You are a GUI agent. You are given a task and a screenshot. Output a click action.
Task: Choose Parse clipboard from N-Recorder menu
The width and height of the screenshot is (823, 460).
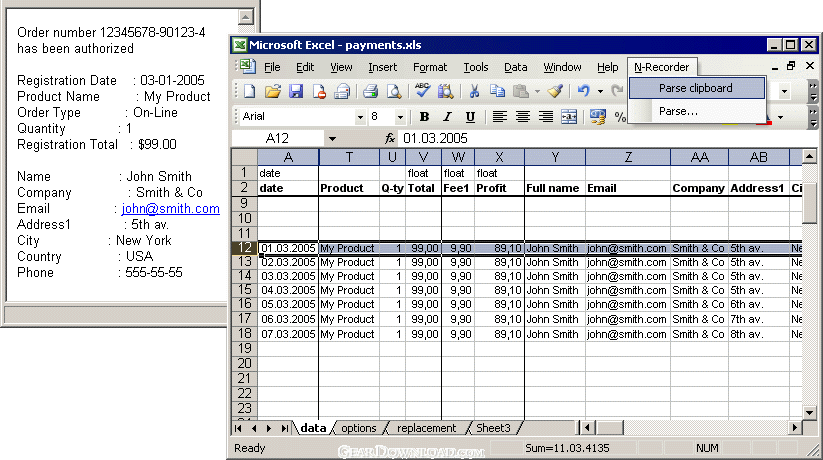coord(697,88)
